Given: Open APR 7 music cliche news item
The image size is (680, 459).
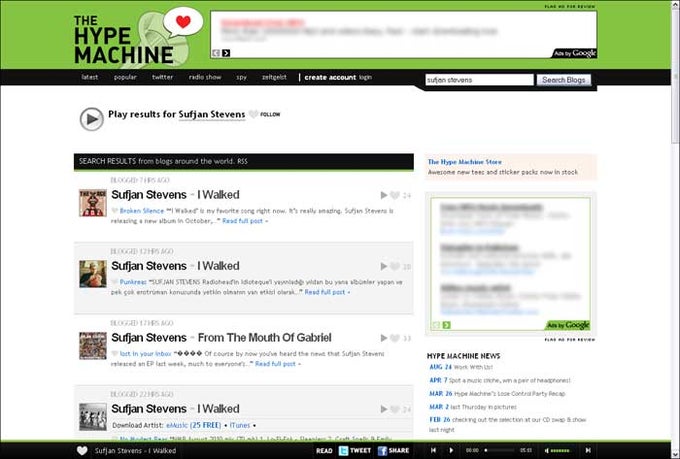Looking at the screenshot, I should pos(500,380).
